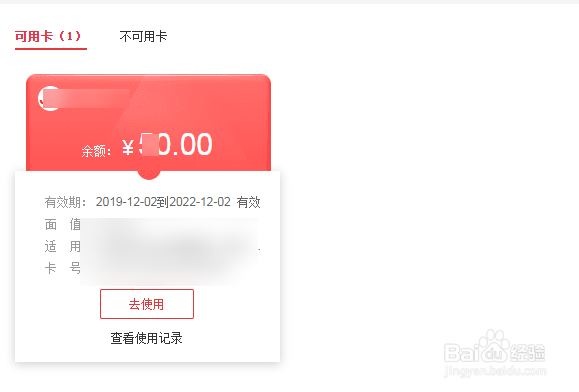Click the ¥ yen symbol on the card
This screenshot has width=579, height=392.
[x=128, y=147]
